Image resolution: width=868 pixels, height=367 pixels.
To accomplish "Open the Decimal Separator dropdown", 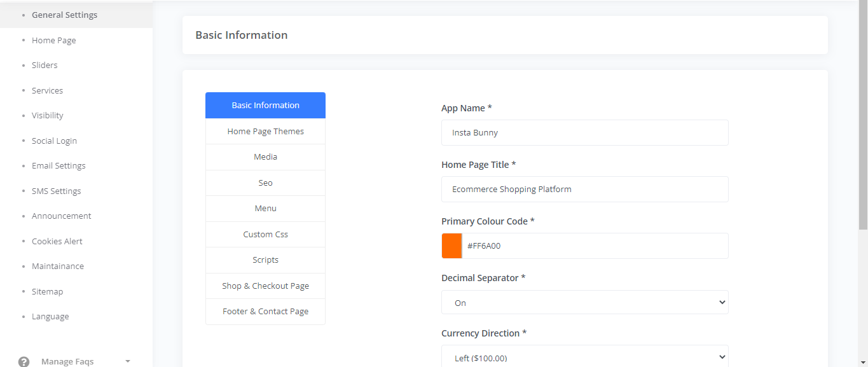I will [x=584, y=303].
